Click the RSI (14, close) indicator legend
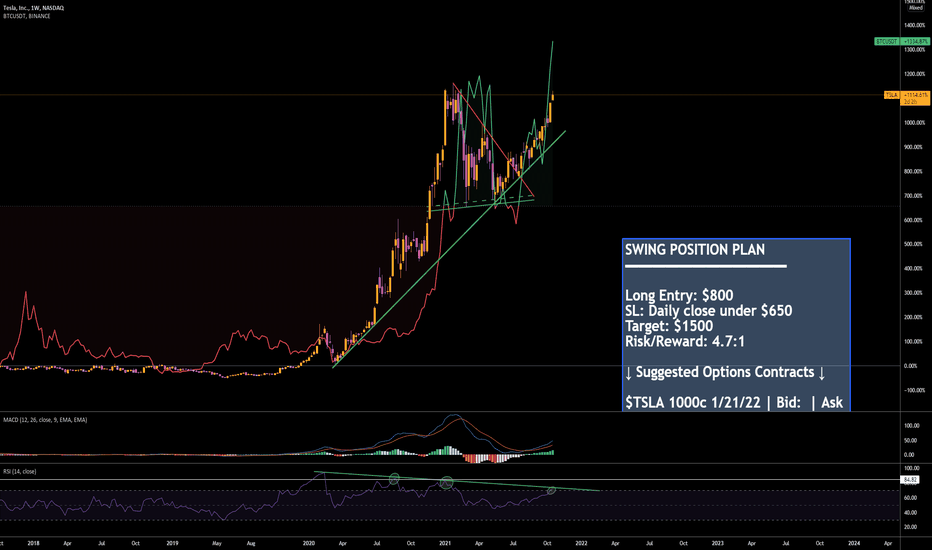Image resolution: width=932 pixels, height=550 pixels. pyautogui.click(x=20, y=472)
